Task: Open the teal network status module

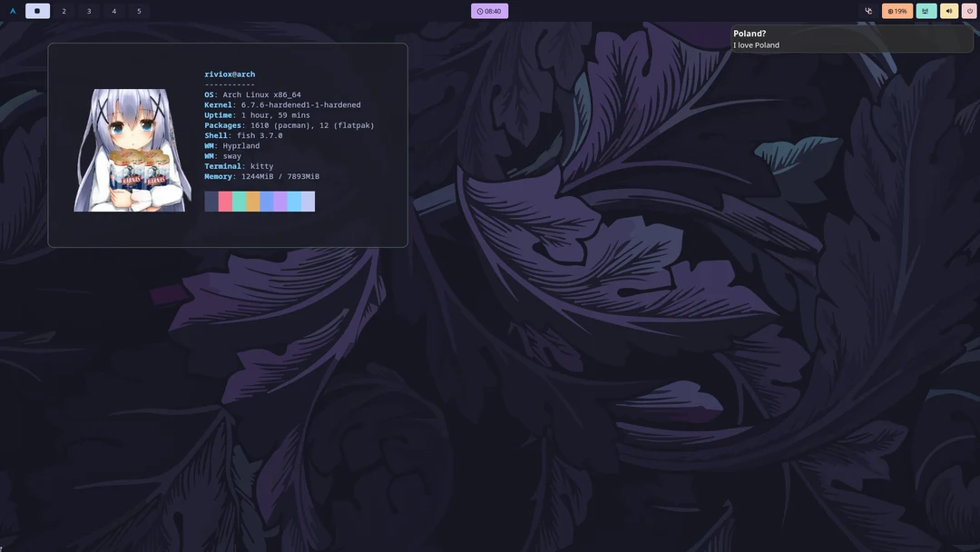Action: [x=926, y=11]
